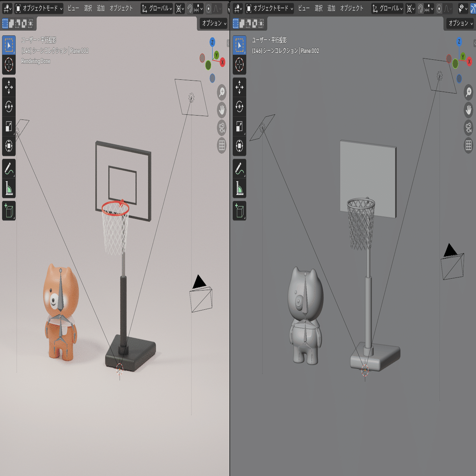Pick the Rotate tool in left viewport

9,107
